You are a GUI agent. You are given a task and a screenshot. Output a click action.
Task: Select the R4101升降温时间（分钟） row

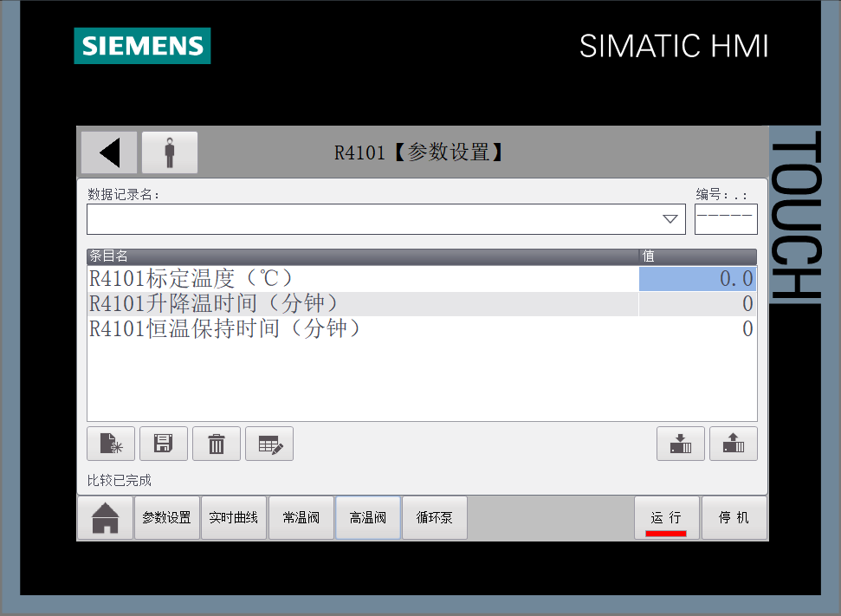pos(422,304)
